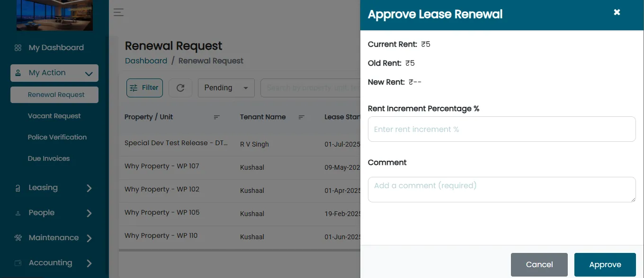
Task: Click the People sidebar icon
Action: coord(18,213)
